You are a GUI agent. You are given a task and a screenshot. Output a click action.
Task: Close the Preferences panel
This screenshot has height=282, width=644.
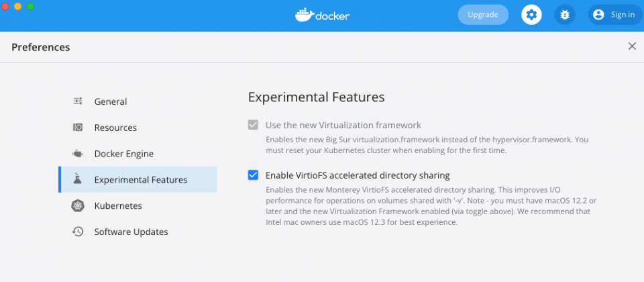click(632, 46)
